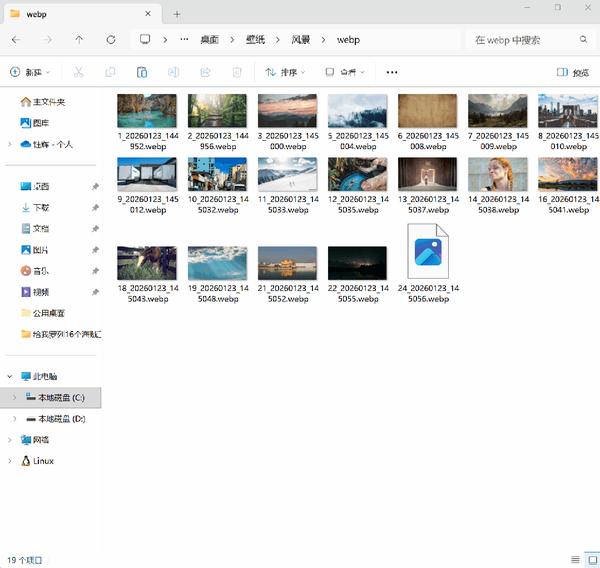Navigate back with the left arrow
The image size is (600, 568).
(16, 40)
